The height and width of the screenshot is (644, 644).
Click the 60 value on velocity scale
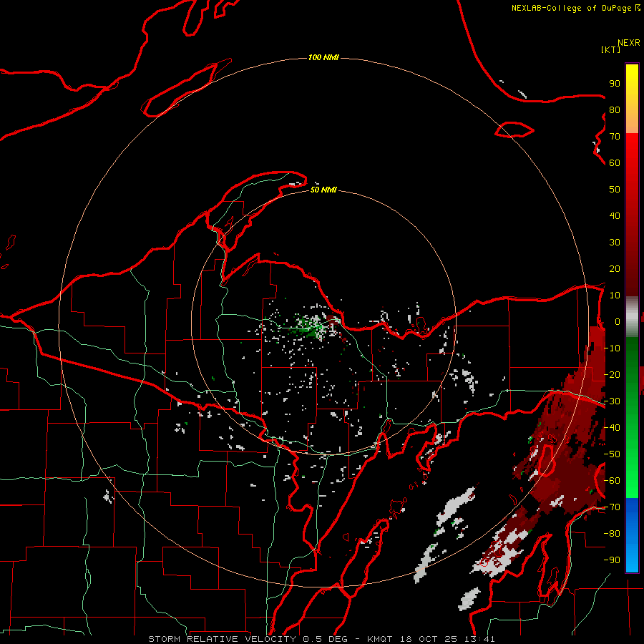coord(615,163)
